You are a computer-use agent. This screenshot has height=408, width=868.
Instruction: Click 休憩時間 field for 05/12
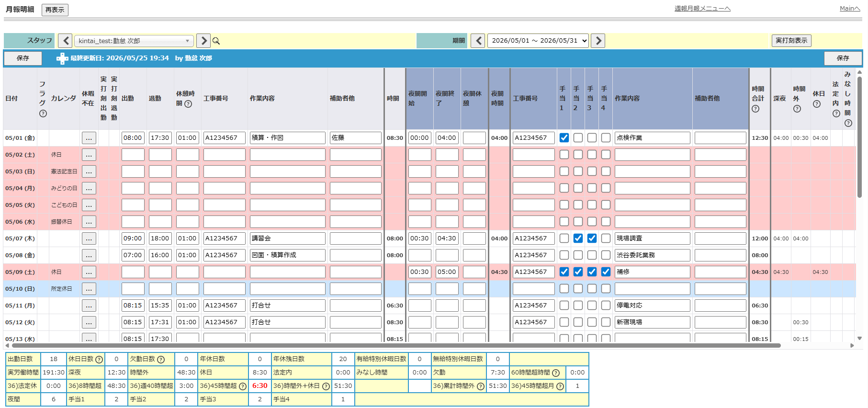[x=188, y=322]
